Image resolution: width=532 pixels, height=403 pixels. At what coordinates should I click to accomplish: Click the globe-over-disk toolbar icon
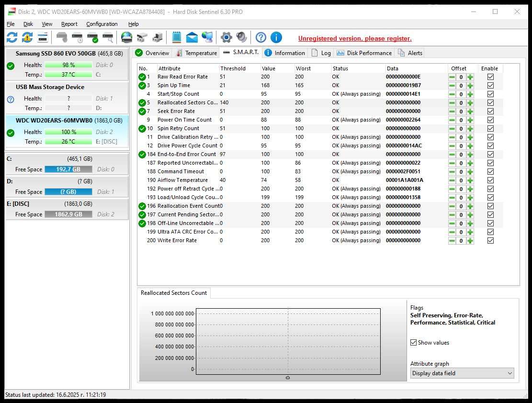click(126, 37)
